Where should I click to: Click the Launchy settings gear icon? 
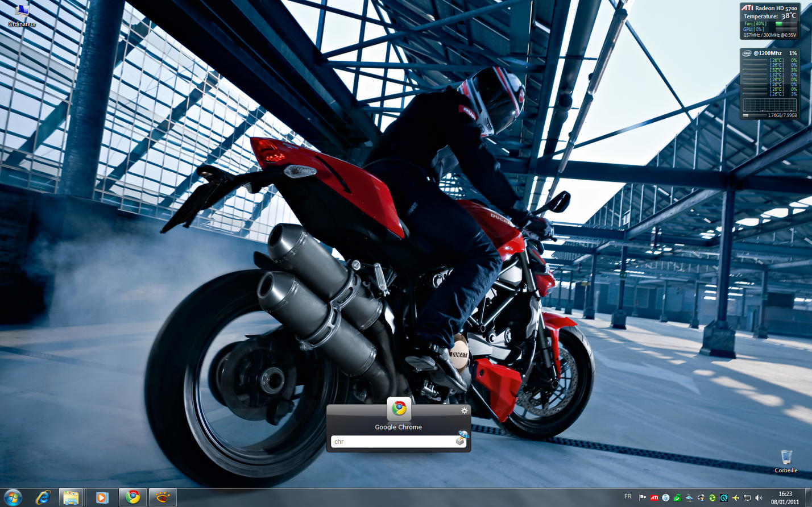click(464, 410)
